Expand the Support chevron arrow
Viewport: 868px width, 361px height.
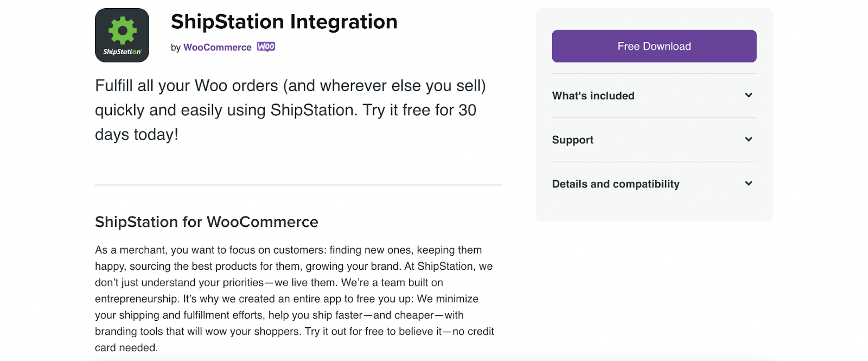coord(749,140)
